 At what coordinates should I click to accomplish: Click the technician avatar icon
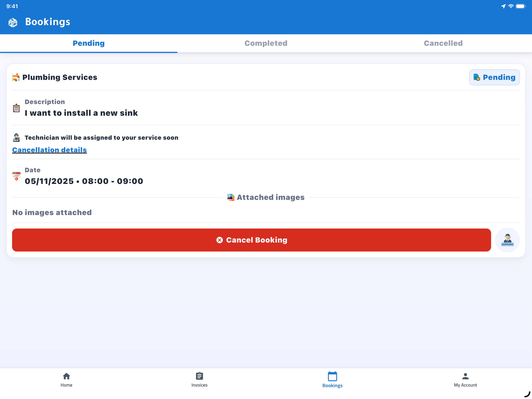pos(16,138)
